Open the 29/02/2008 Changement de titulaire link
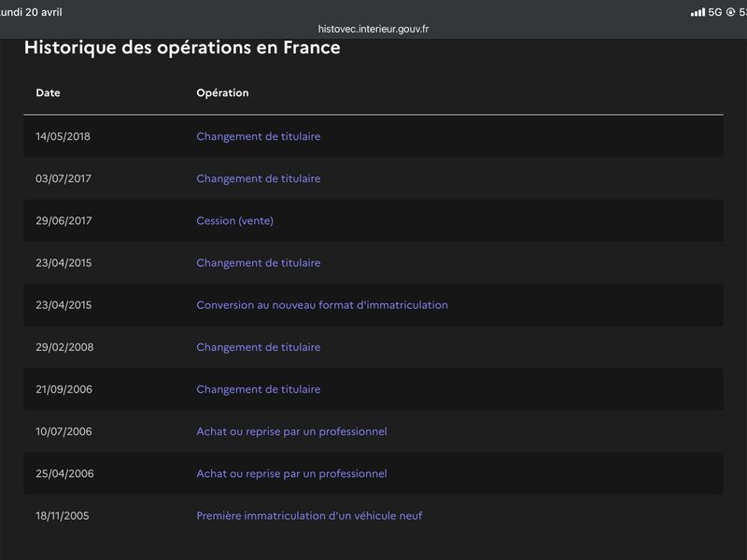 click(259, 347)
